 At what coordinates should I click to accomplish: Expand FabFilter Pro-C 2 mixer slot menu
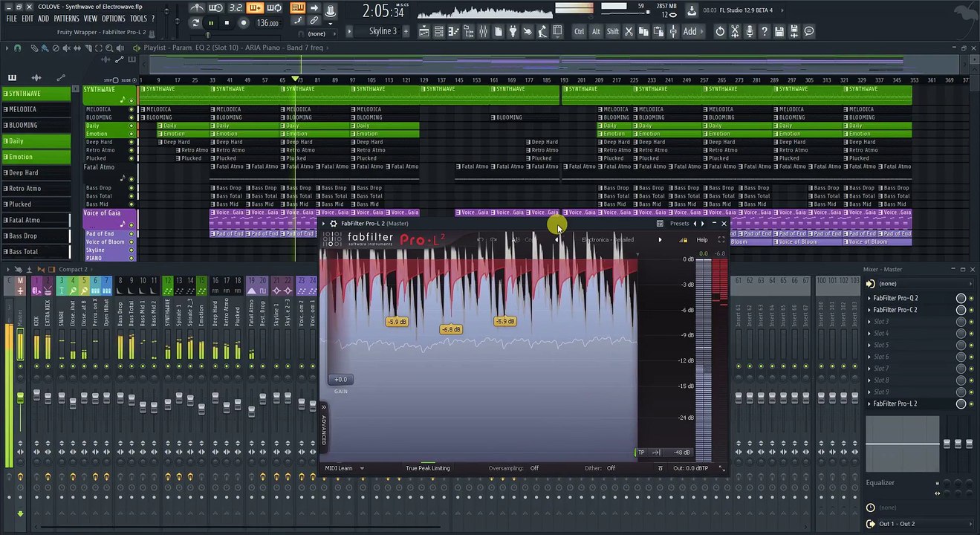click(x=869, y=310)
